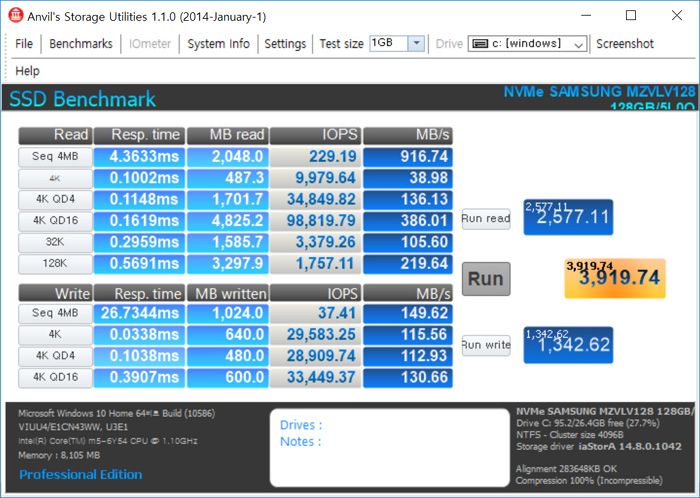
Task: Click the read 32K test button
Action: point(55,243)
